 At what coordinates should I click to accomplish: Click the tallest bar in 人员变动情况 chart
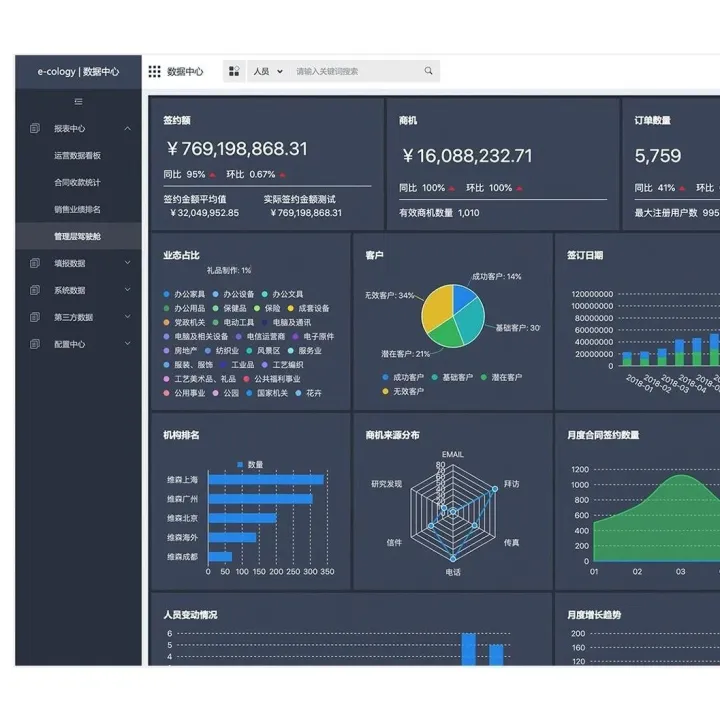click(x=469, y=649)
